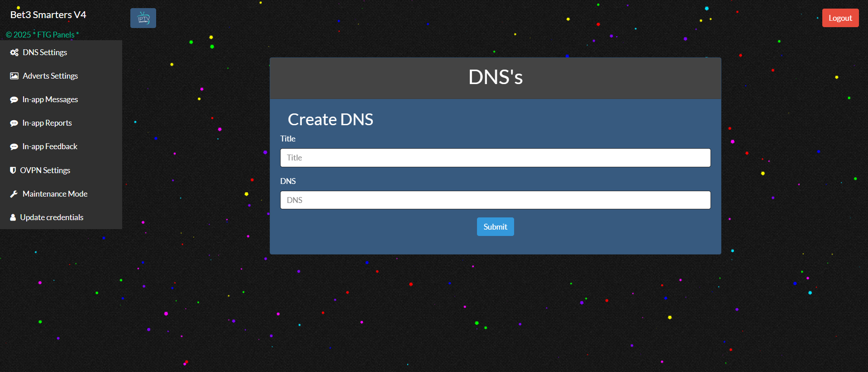Go to the Adverts Settings page
Screen dimensions: 868x372
(x=50, y=76)
